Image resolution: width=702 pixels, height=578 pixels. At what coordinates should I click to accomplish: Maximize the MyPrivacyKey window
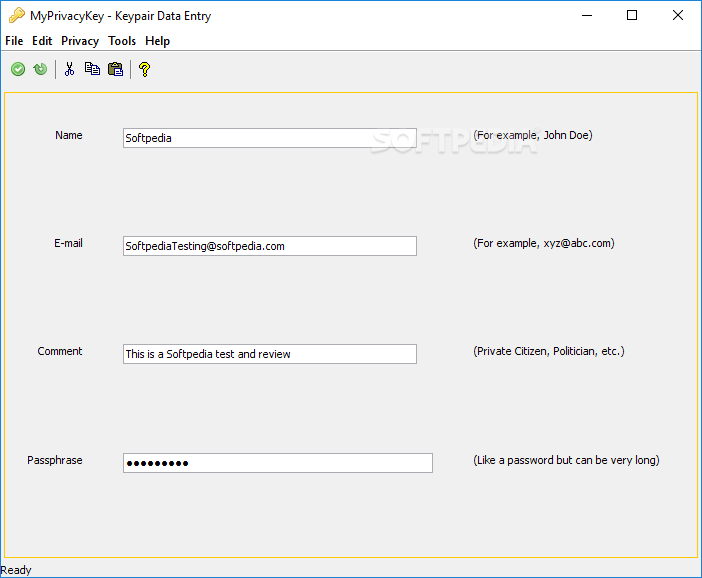tap(632, 15)
